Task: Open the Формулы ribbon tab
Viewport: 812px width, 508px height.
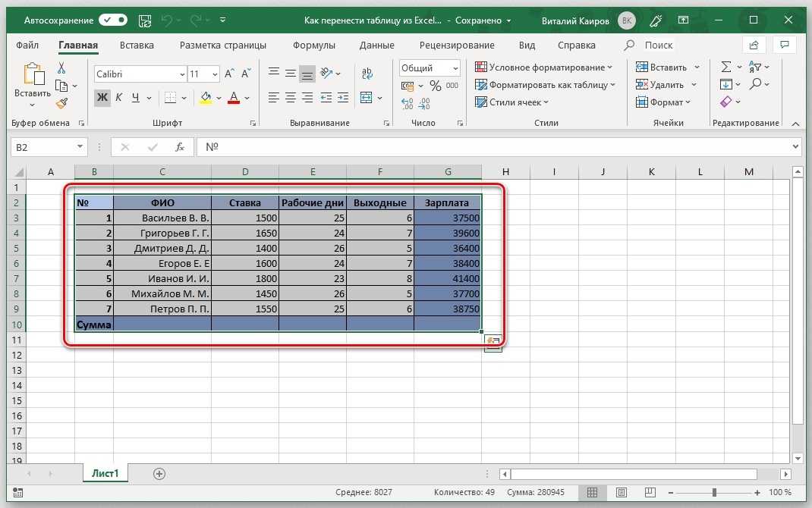Action: pyautogui.click(x=313, y=45)
